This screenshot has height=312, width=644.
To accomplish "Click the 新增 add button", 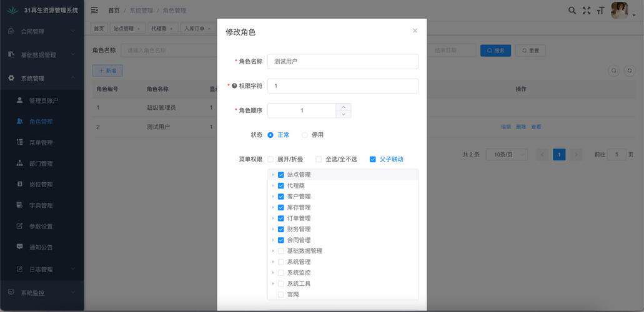I will tap(107, 71).
